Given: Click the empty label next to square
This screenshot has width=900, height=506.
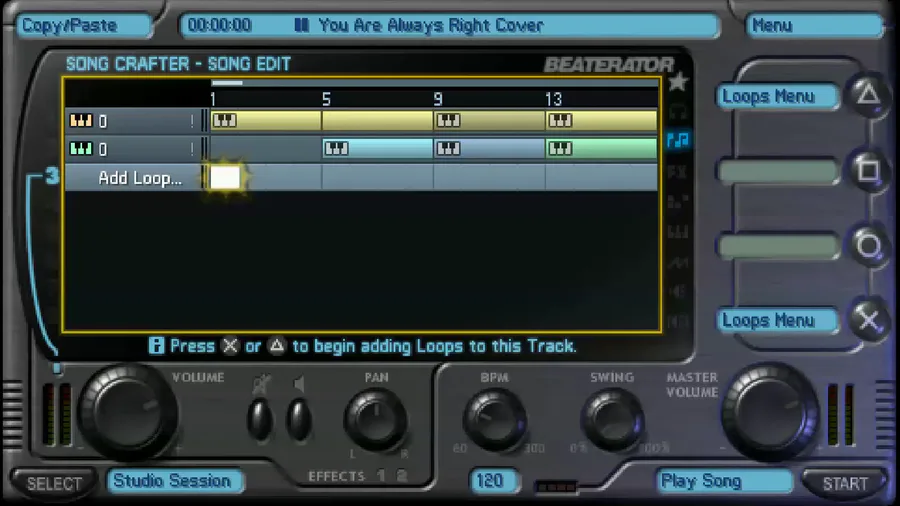Looking at the screenshot, I should click(778, 171).
